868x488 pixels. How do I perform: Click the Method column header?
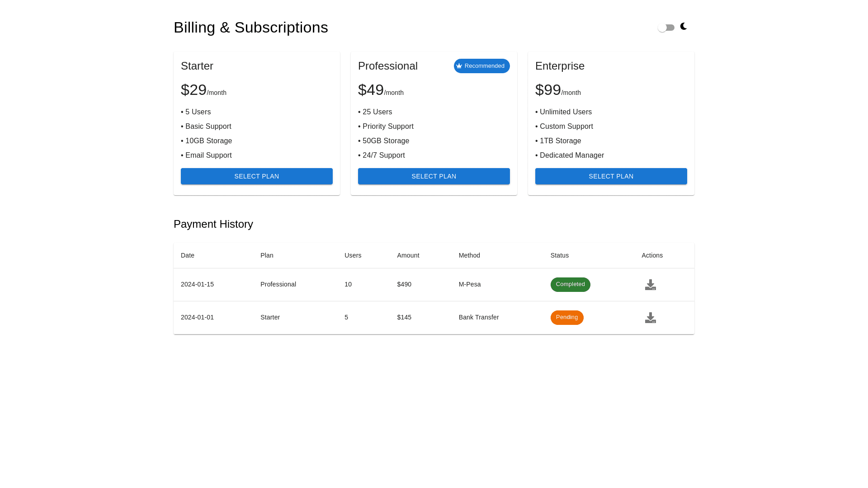469,255
